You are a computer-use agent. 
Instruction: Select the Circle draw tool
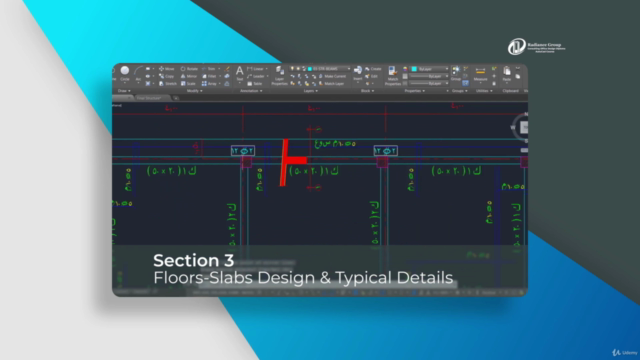click(125, 73)
